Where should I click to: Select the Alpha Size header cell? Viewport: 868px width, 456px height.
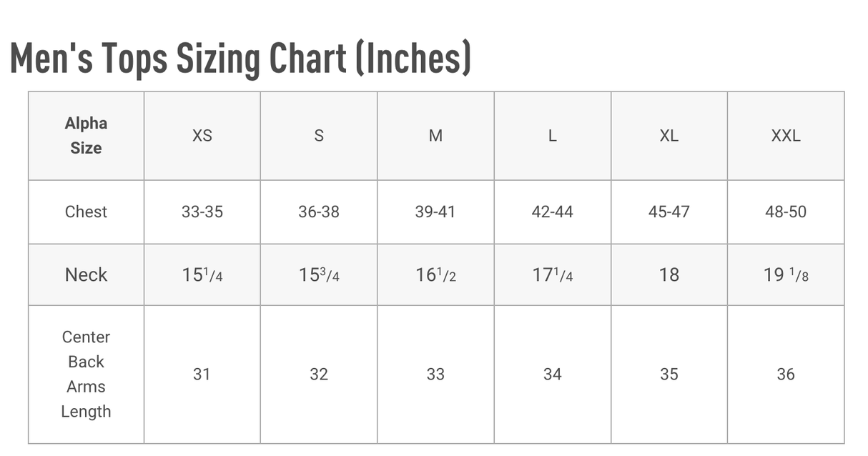click(86, 136)
